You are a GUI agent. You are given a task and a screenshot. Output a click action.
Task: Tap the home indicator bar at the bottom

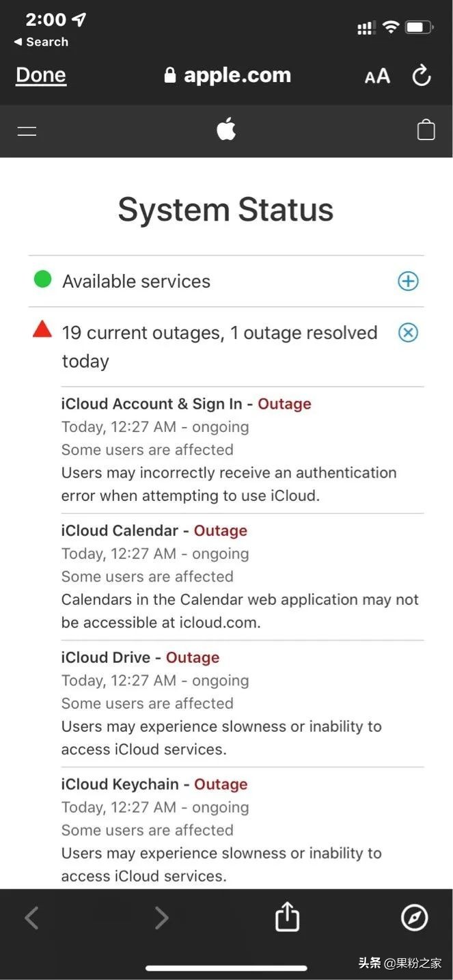click(226, 966)
